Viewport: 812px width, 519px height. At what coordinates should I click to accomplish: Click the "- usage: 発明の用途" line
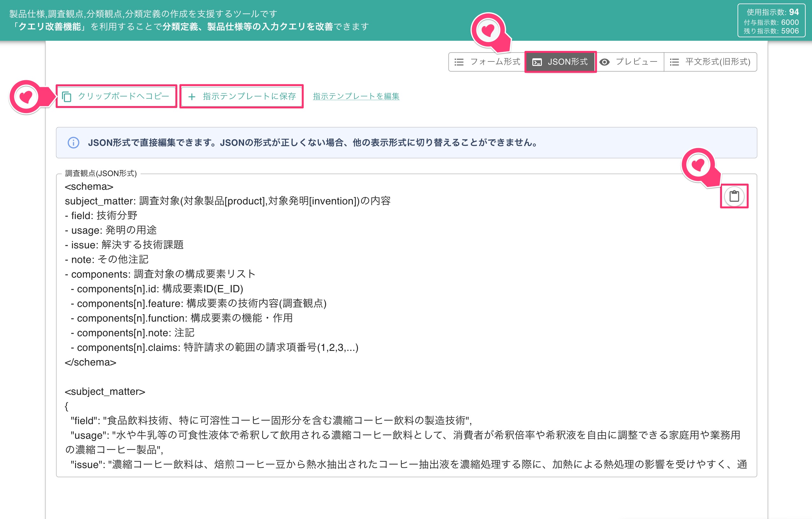pyautogui.click(x=111, y=230)
